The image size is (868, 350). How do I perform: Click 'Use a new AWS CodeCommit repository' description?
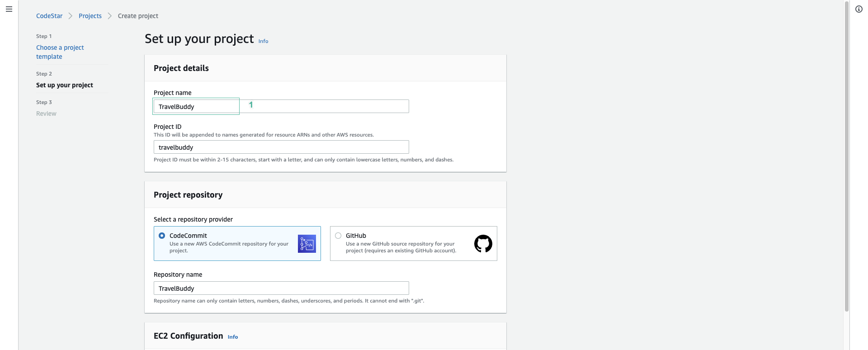(x=229, y=247)
